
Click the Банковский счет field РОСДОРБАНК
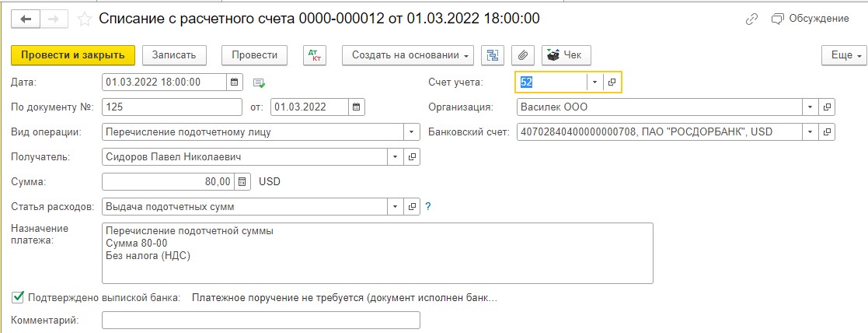[660, 131]
